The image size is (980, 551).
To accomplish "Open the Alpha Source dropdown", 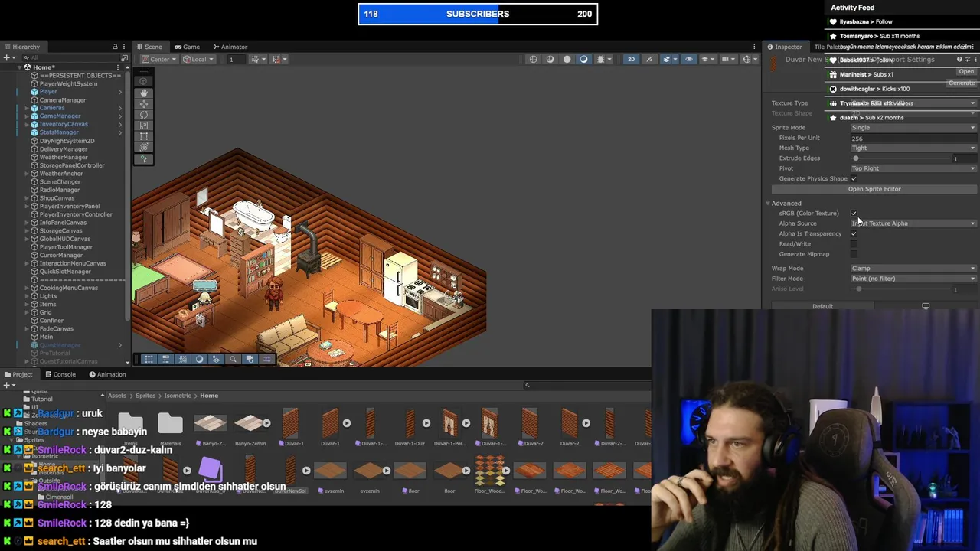I will 913,223.
